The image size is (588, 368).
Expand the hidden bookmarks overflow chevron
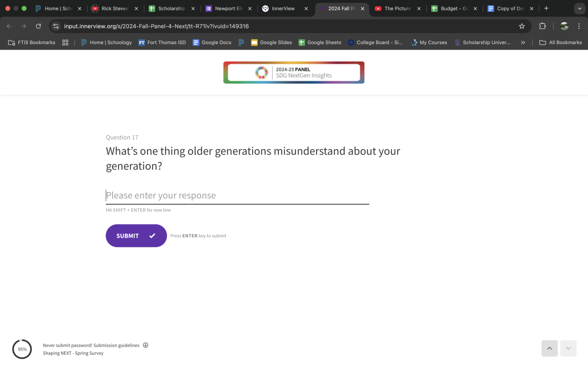tap(523, 42)
